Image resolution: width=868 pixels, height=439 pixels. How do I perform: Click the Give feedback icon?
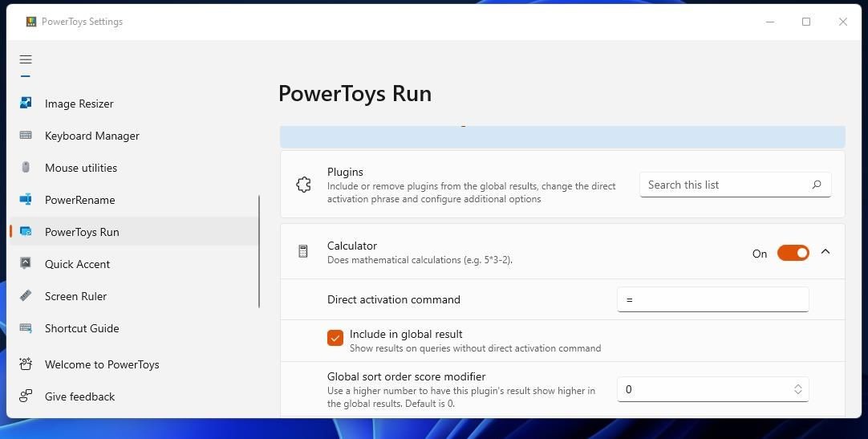(x=26, y=396)
